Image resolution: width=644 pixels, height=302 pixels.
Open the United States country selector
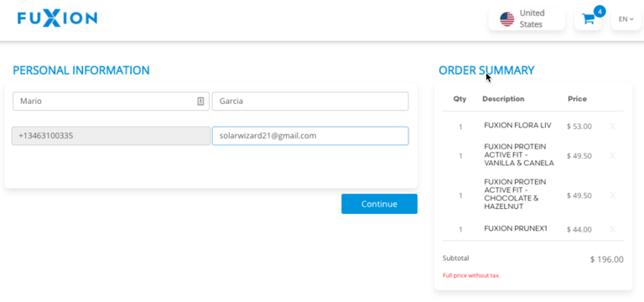click(x=527, y=19)
